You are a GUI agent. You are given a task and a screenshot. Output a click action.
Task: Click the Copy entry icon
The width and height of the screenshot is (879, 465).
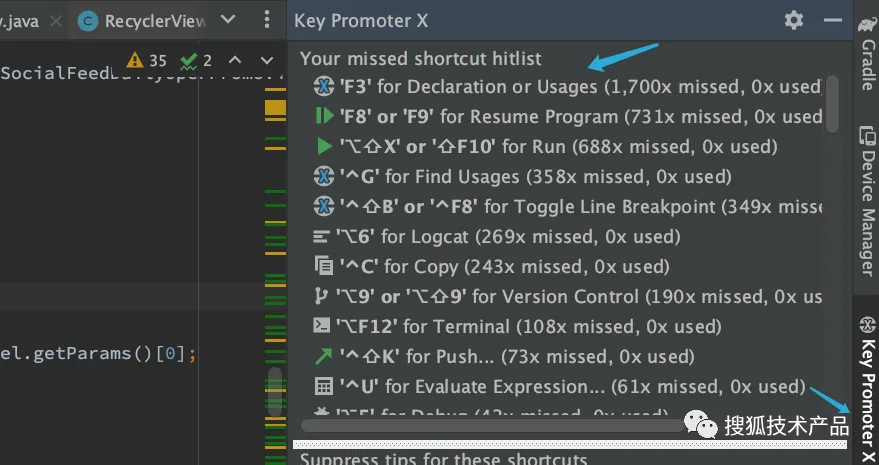[x=323, y=267]
